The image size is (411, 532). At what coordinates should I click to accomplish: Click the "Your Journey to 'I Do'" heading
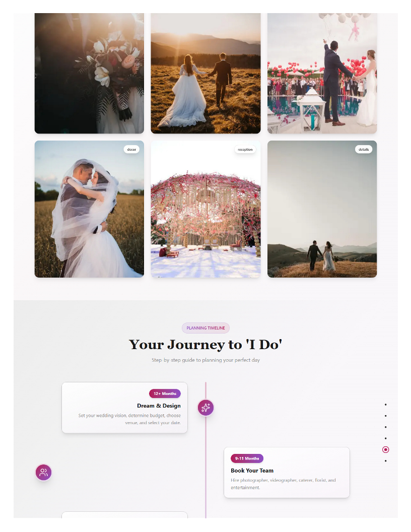pyautogui.click(x=205, y=345)
